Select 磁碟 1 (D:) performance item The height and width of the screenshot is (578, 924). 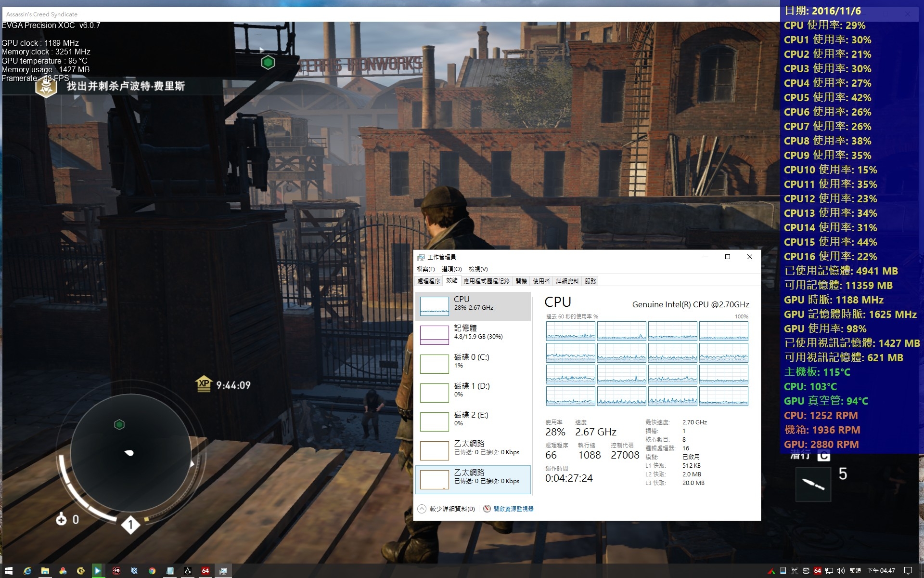tap(473, 393)
